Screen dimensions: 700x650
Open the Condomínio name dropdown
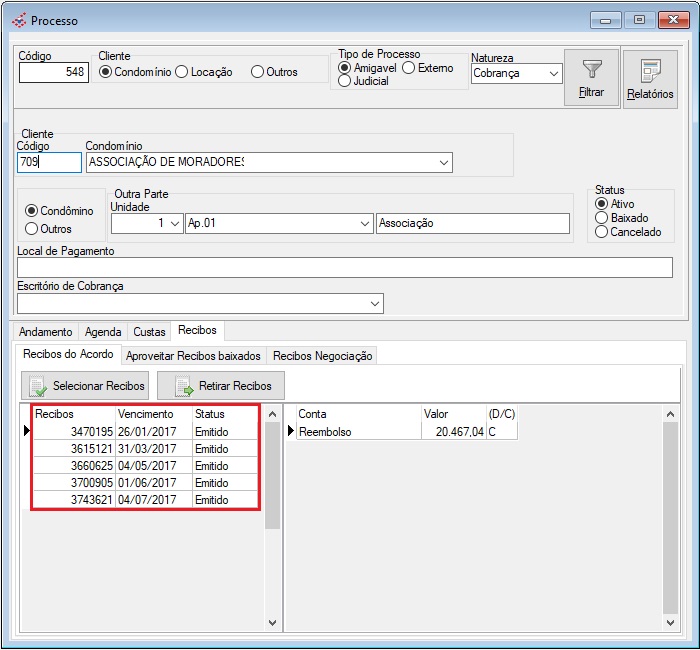point(443,162)
